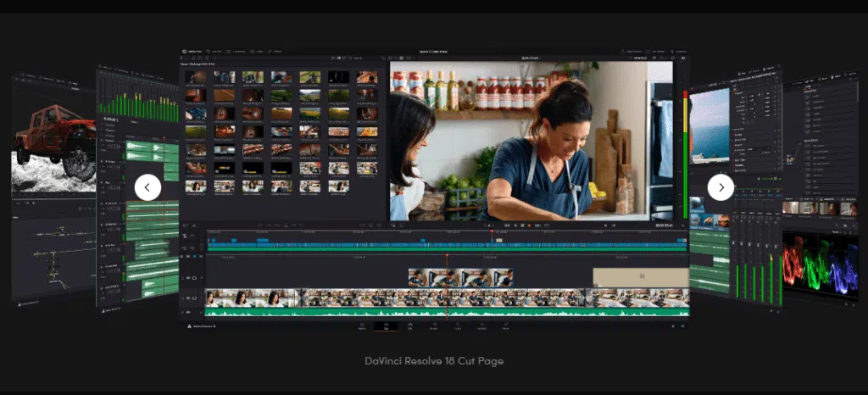Select the Cut page tab
This screenshot has height=395, width=868.
[x=386, y=327]
